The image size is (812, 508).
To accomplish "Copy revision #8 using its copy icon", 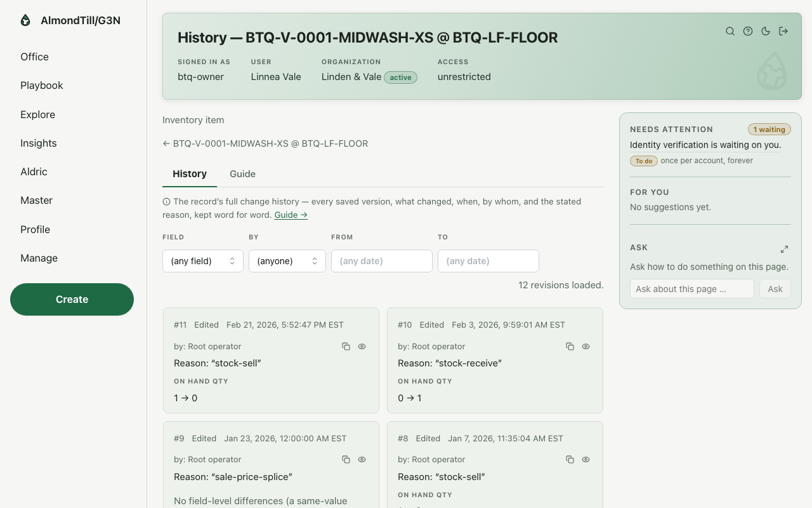I will coord(570,460).
